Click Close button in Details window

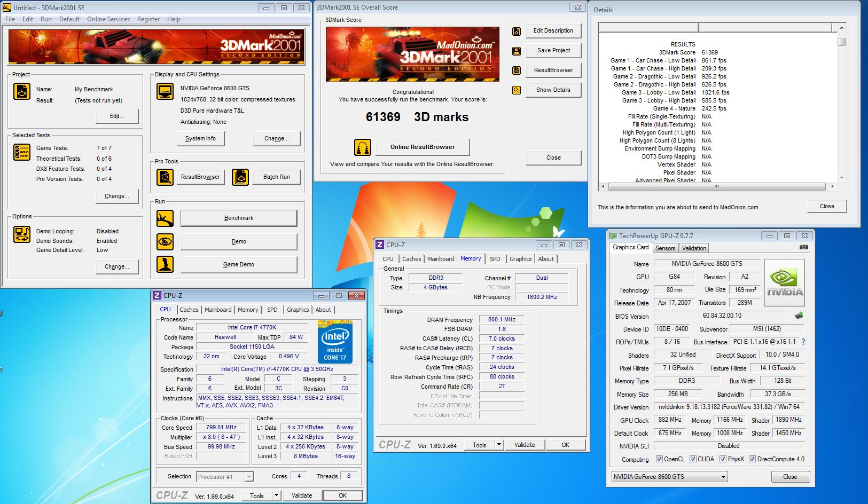tap(827, 206)
